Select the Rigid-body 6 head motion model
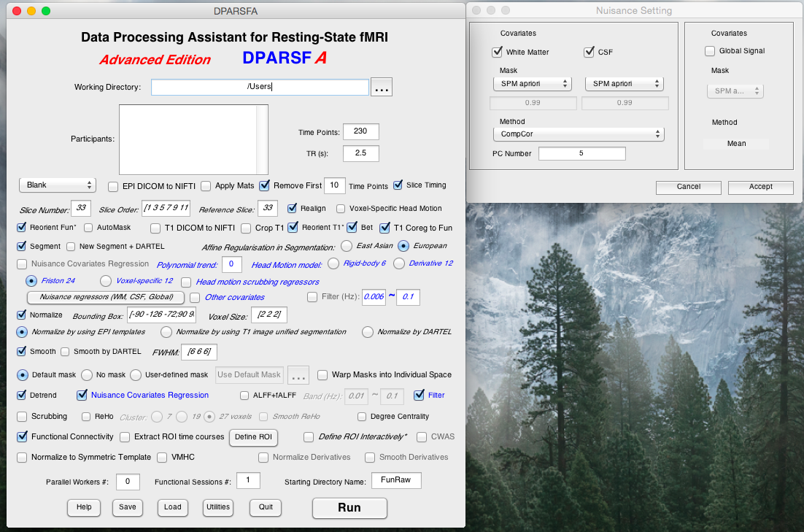This screenshot has height=532, width=804. point(334,263)
